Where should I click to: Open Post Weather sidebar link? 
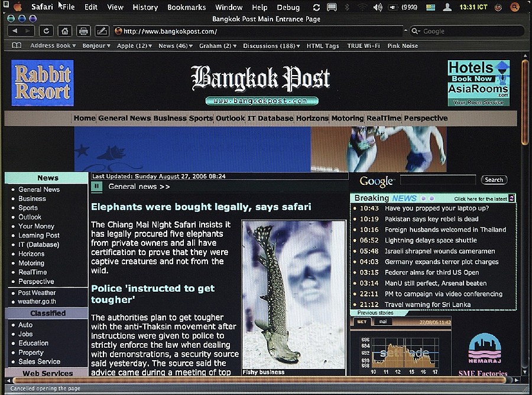click(x=37, y=293)
